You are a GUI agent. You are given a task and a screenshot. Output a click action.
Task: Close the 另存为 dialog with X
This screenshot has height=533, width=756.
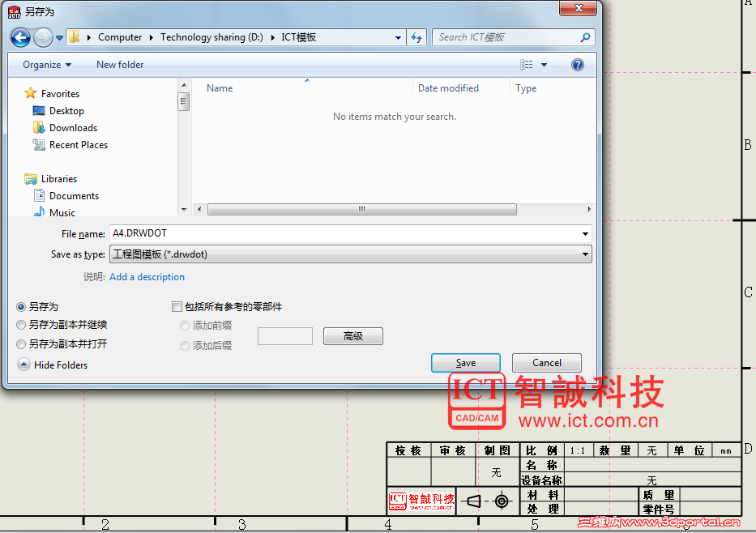[x=578, y=8]
